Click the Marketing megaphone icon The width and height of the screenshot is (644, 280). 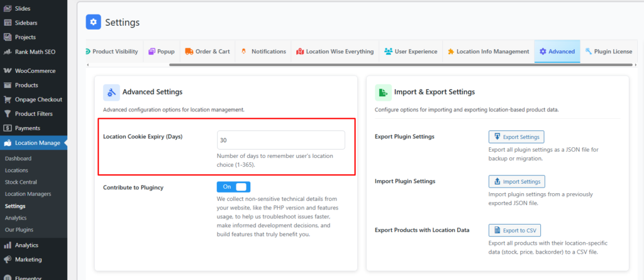(8, 259)
